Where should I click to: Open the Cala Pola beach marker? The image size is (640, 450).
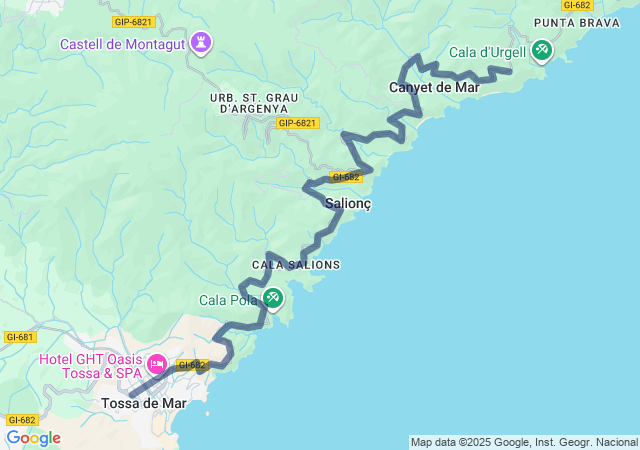273,299
